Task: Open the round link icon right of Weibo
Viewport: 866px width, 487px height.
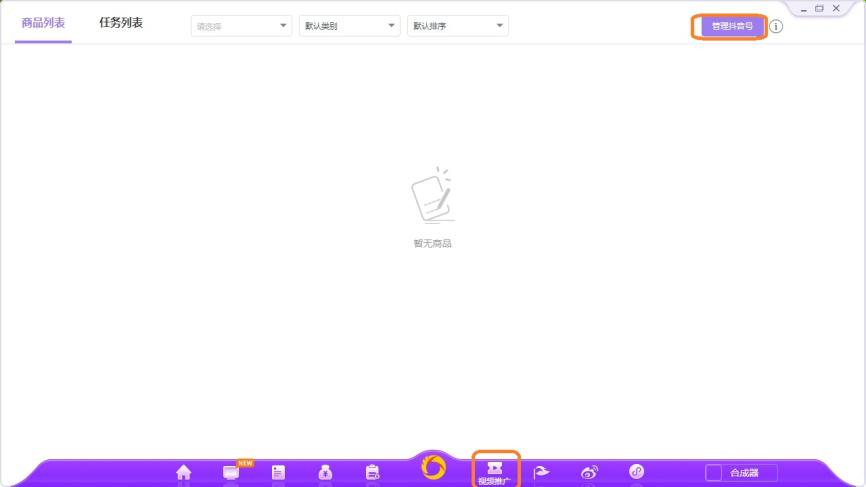Action: click(x=636, y=472)
